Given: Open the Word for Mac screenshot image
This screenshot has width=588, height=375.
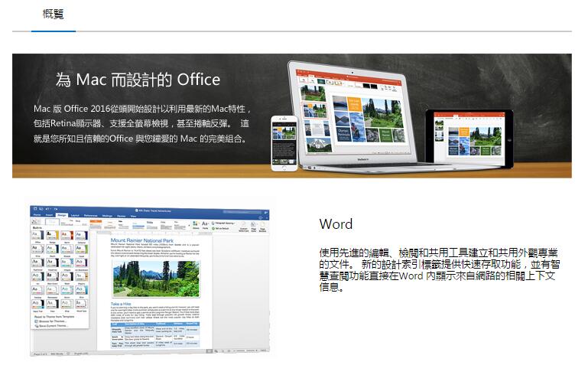Looking at the screenshot, I should [150, 280].
